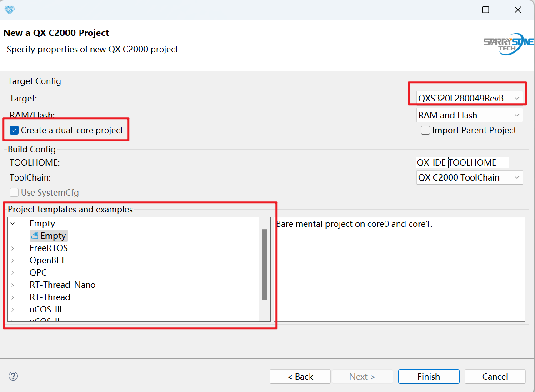This screenshot has width=535, height=392.
Task: Select the RT-Thread_Nano tree row
Action: [x=62, y=285]
